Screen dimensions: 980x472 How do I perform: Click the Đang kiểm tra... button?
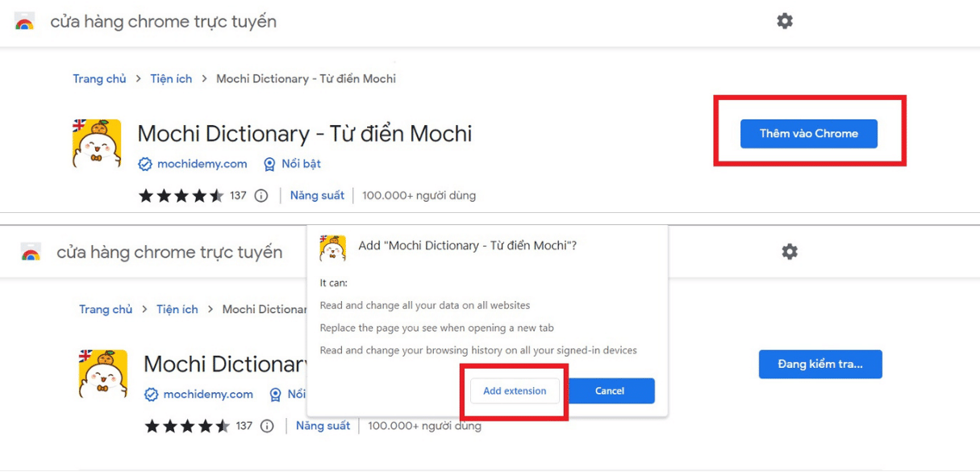click(820, 364)
